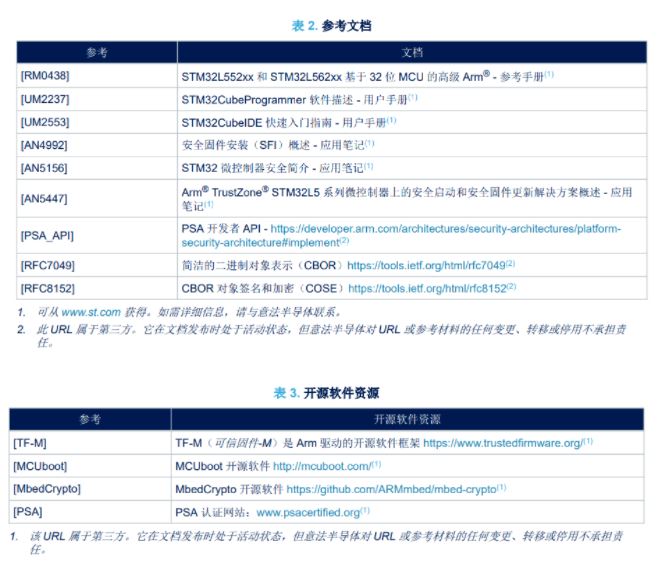657x569 pixels.
Task: Open the github.com ARMmbed mbed-crypto link
Action: pos(391,489)
